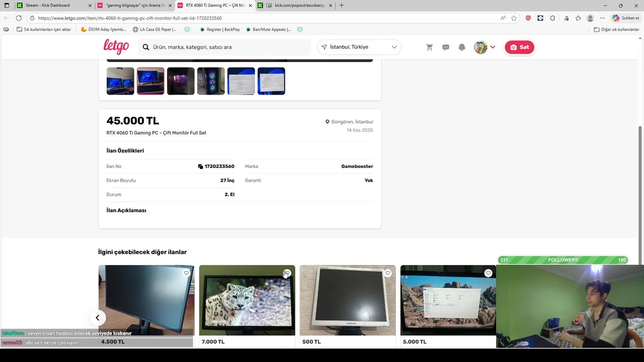Click the Gamebooster brand value

coord(357,166)
